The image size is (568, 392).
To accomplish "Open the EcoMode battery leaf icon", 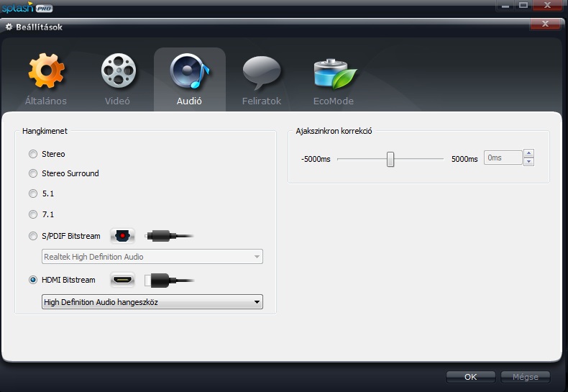I will pyautogui.click(x=335, y=74).
